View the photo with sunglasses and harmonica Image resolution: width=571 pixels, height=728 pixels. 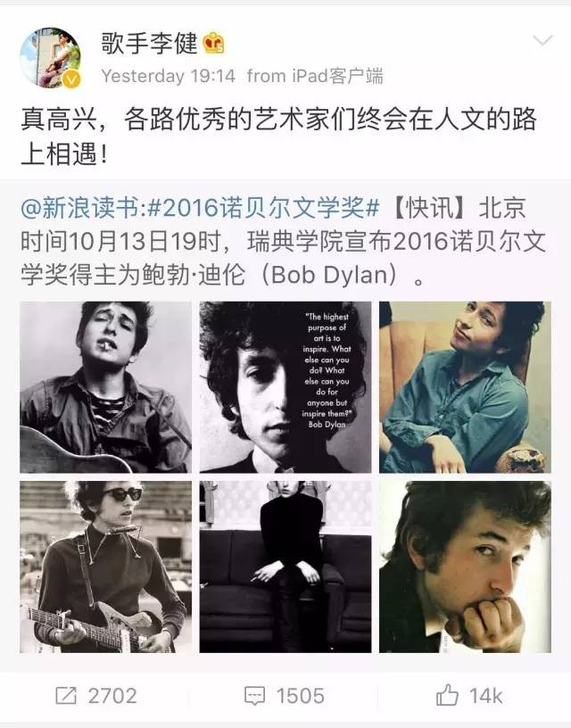tap(105, 567)
